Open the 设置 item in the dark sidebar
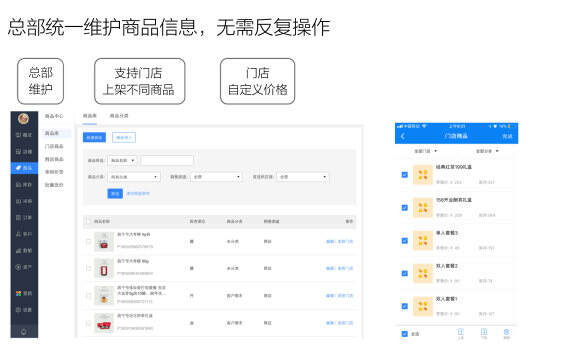The width and height of the screenshot is (570, 360). 24,310
